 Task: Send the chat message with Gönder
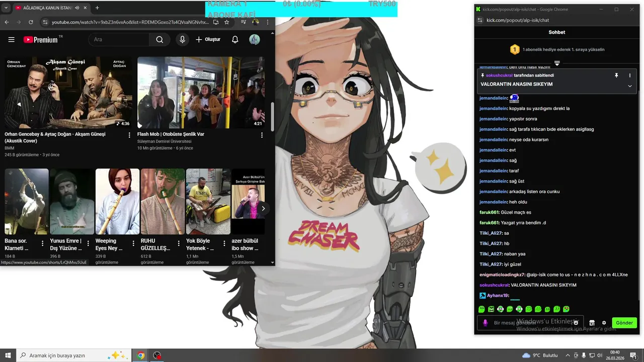tap(624, 323)
